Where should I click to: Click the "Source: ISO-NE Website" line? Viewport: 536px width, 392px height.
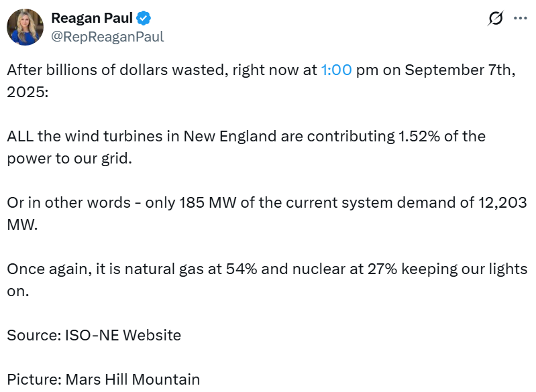(94, 335)
